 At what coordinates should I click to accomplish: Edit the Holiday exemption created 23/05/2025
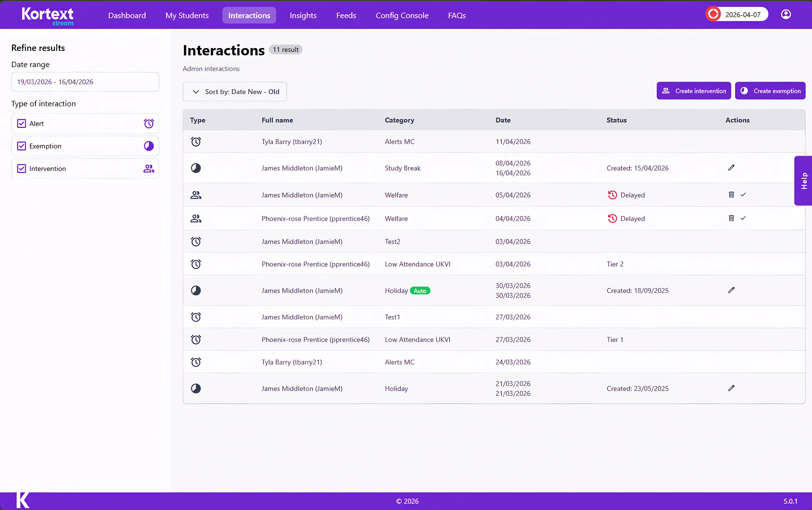[732, 388]
